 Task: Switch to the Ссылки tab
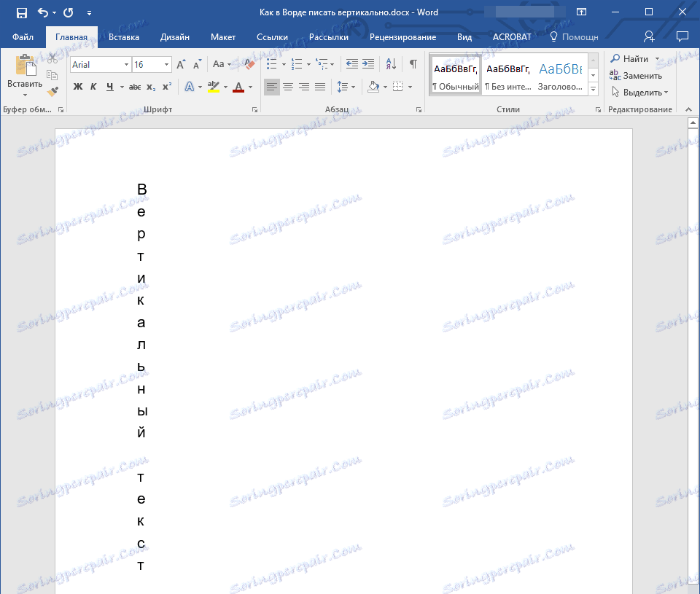(272, 37)
